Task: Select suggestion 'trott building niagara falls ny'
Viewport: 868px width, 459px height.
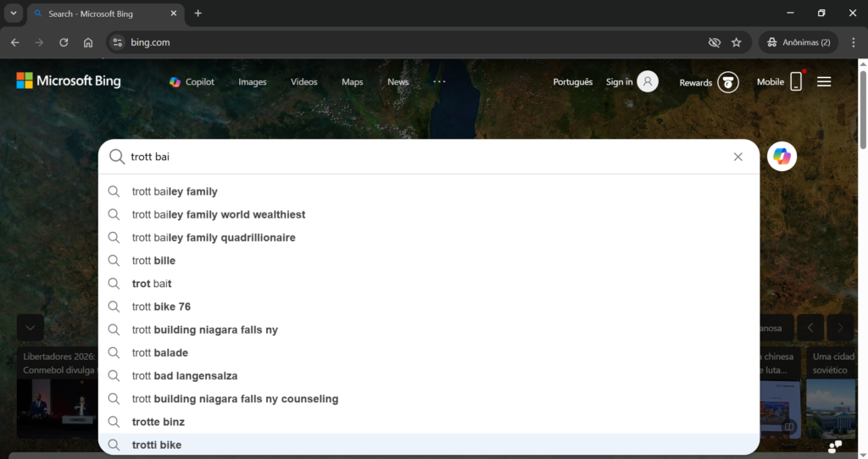Action: [428, 329]
